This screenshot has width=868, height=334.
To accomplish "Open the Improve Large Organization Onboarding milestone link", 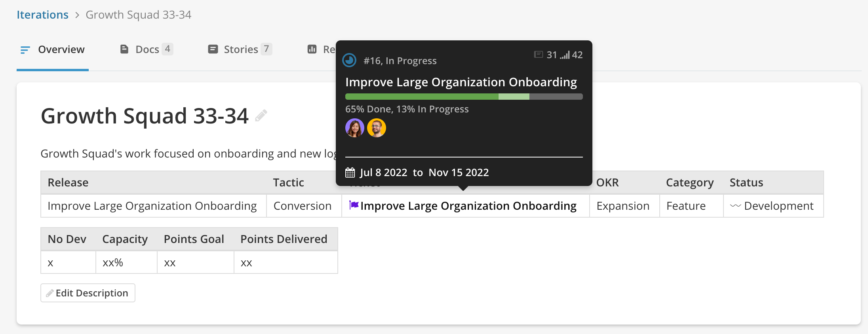I will tap(468, 206).
